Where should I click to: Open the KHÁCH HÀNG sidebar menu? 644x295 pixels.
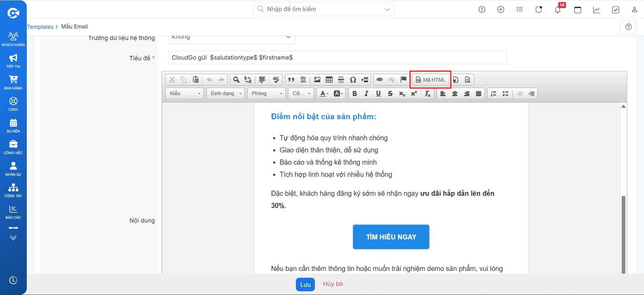[13, 39]
